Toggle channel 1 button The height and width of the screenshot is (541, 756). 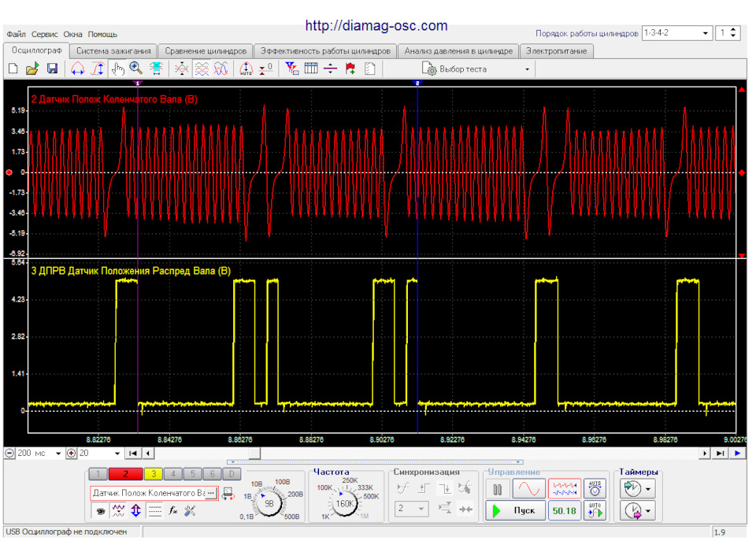98,474
